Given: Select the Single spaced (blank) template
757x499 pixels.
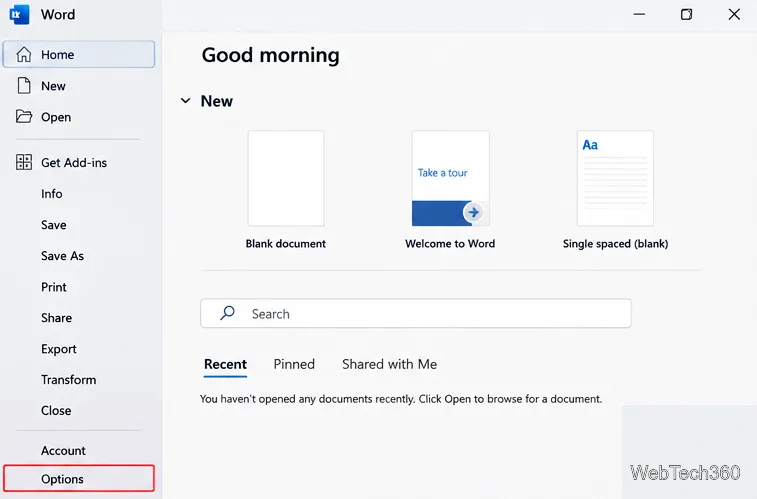Looking at the screenshot, I should point(615,178).
